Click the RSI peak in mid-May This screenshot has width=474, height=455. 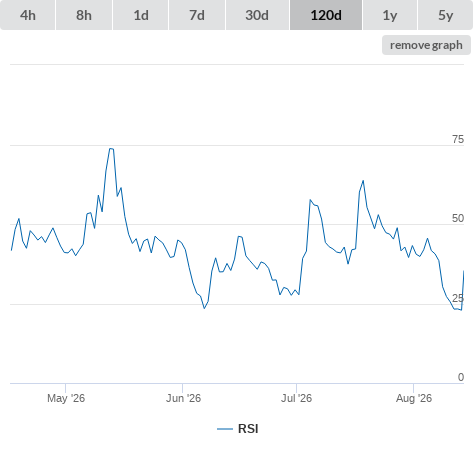[x=111, y=149]
